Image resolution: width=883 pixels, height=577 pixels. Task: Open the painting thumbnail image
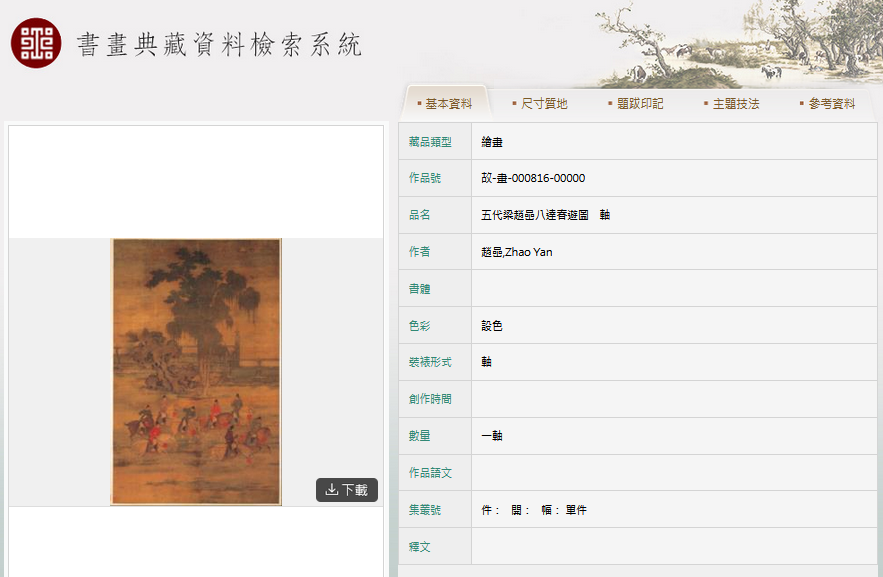pos(196,372)
